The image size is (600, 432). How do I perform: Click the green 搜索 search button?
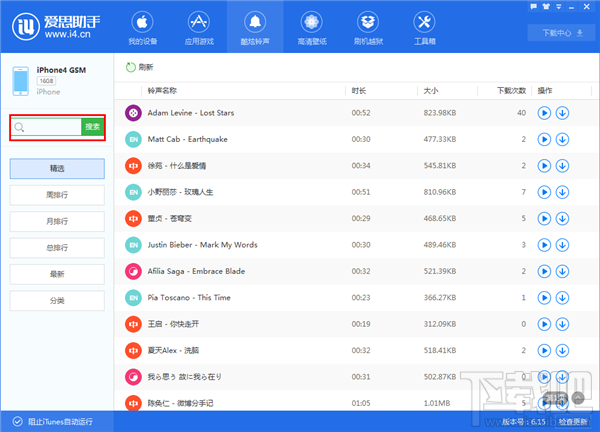tap(92, 127)
